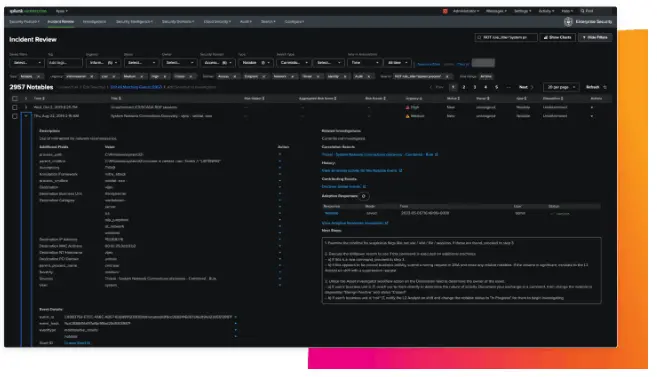
Task: Open the All time range dropdown
Action: (x=397, y=63)
